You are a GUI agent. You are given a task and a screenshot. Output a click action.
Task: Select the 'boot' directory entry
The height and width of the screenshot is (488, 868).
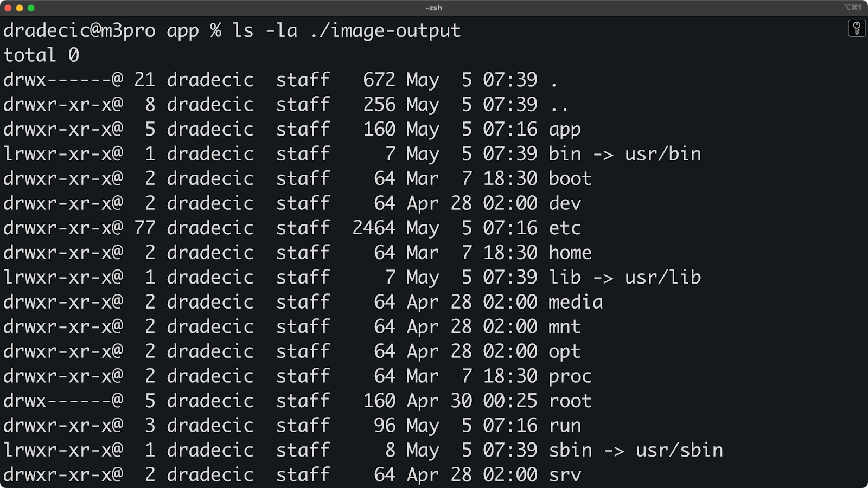(x=570, y=178)
